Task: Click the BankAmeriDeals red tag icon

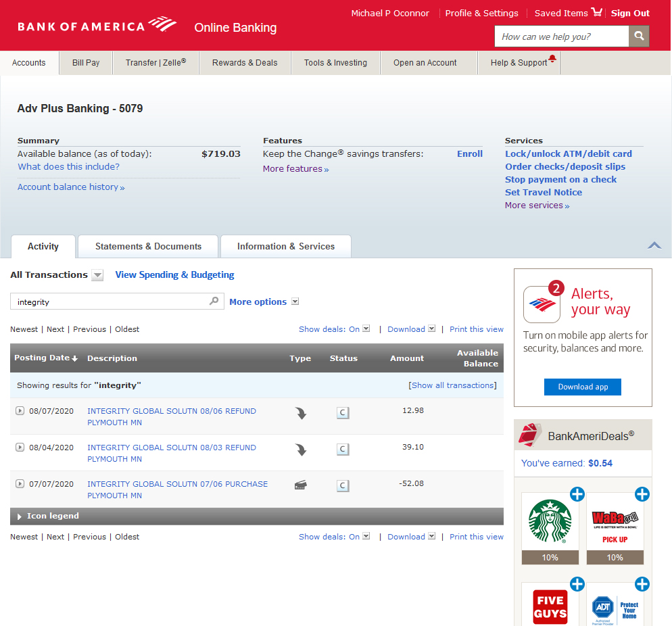Action: [530, 435]
